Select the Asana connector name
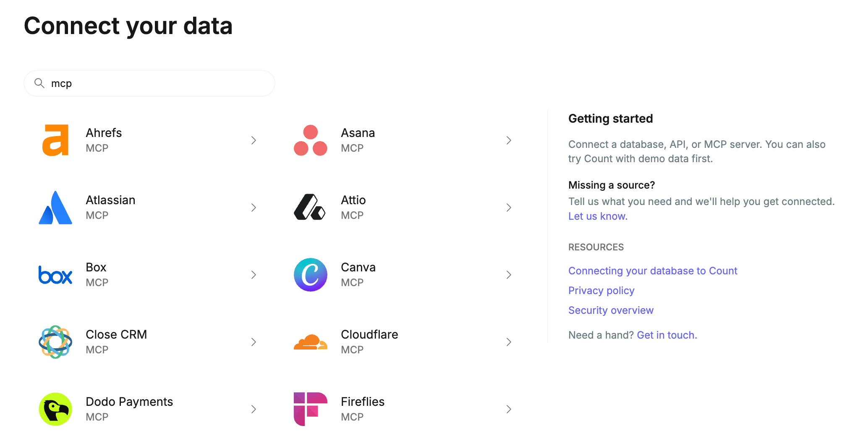868x447 pixels. tap(358, 133)
